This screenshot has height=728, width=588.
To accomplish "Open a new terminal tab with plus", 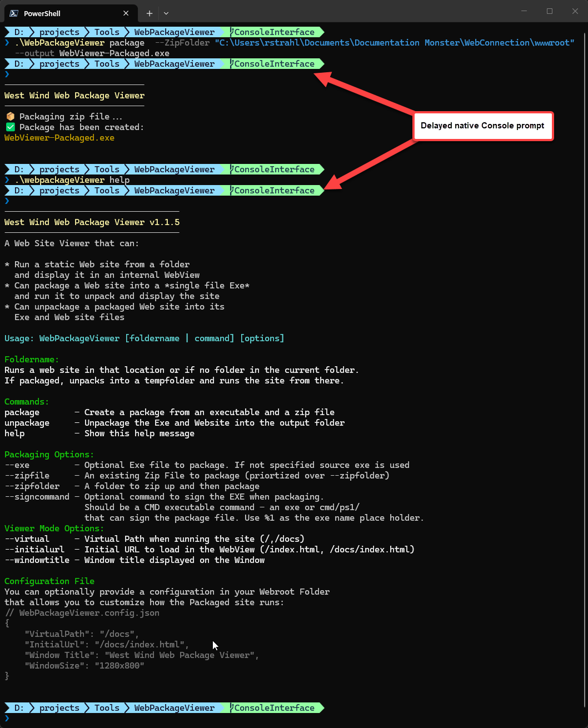I will (x=150, y=13).
